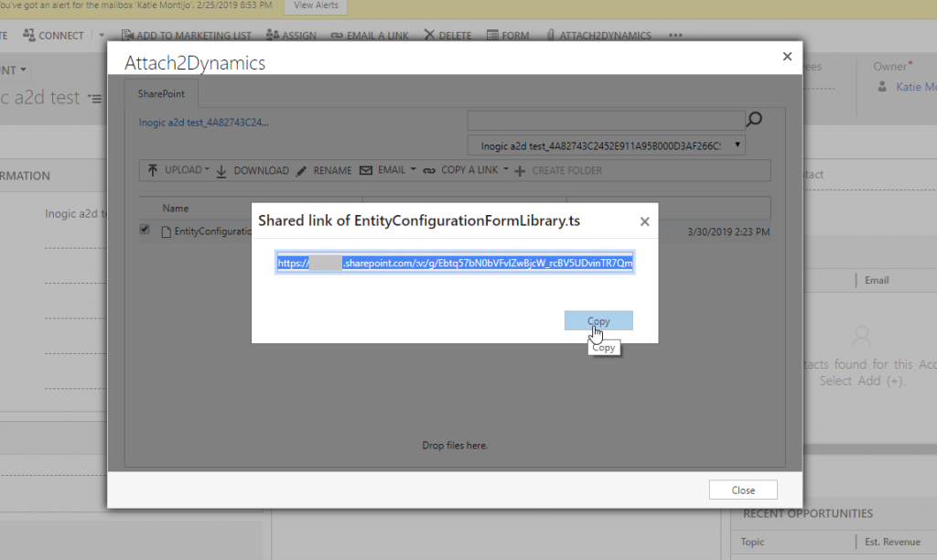The width and height of the screenshot is (937, 560).
Task: Check the EntityConfigurationFormLibrary.ts file checkbox
Action: coord(145,229)
